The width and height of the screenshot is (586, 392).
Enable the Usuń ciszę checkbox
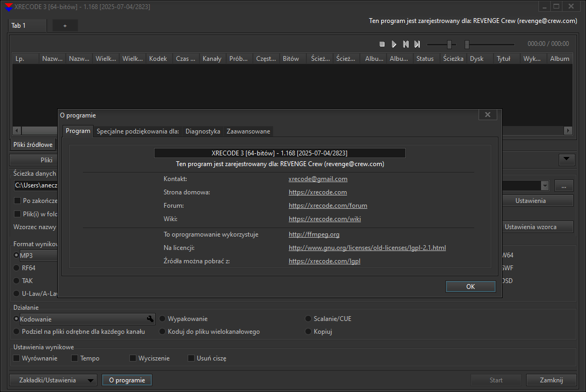click(x=191, y=358)
